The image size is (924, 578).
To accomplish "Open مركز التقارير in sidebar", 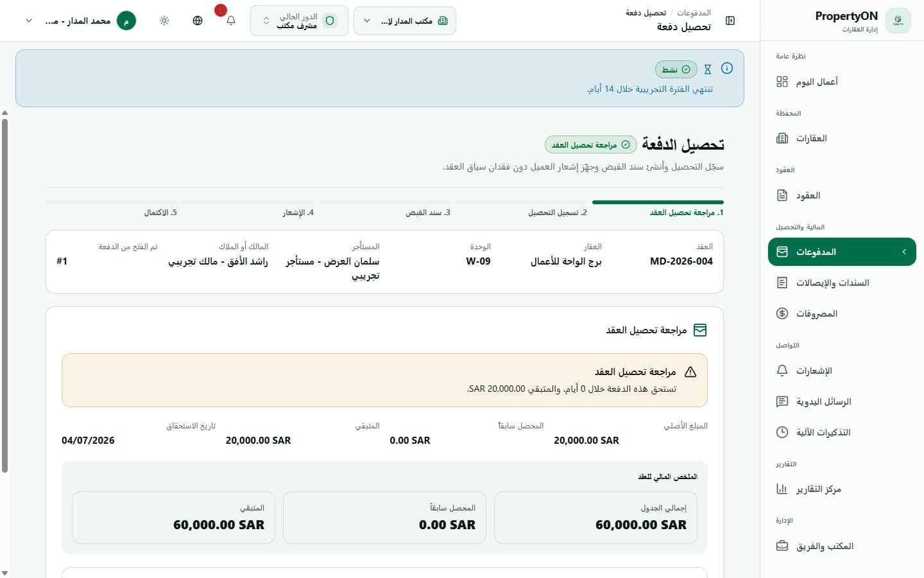I will pos(842,489).
